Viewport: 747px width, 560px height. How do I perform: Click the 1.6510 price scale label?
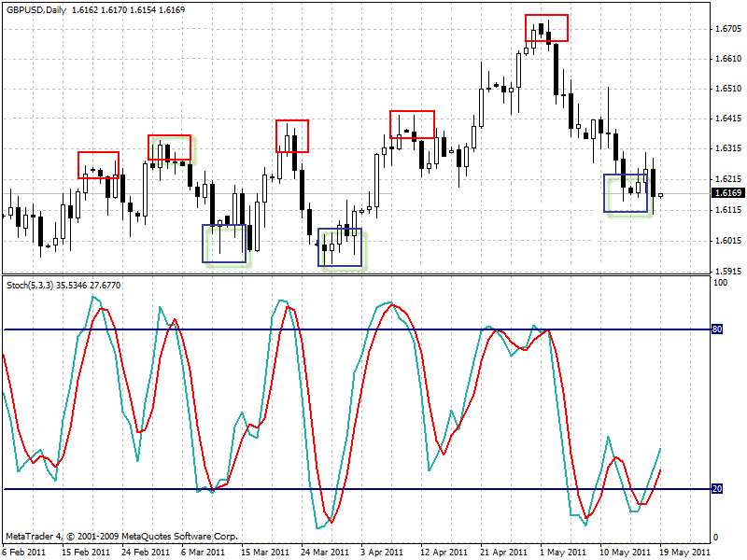[728, 89]
